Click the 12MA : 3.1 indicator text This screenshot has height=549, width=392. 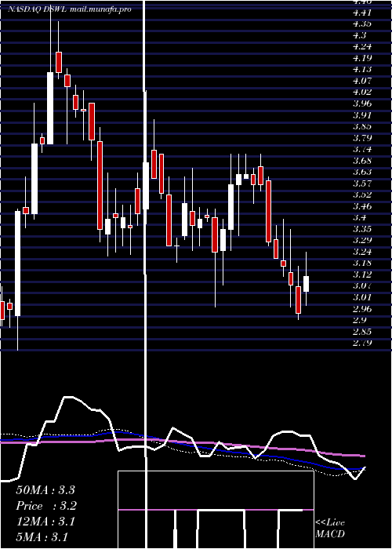[45, 522]
